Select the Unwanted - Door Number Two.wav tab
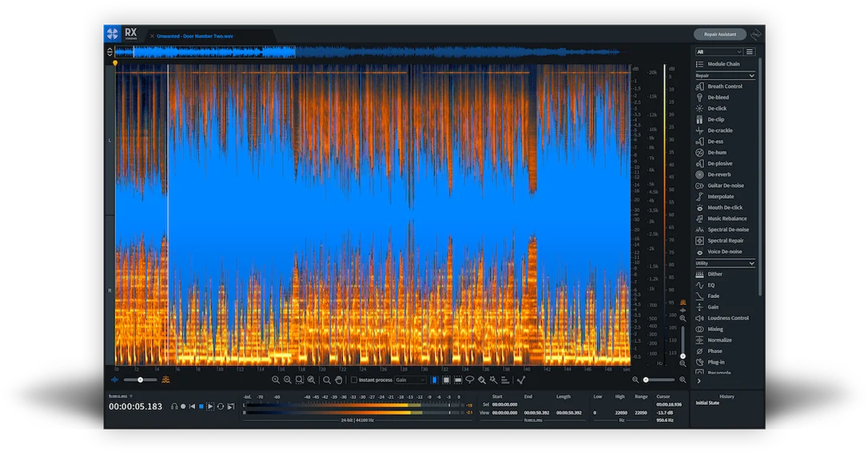Screen dimensions: 868x454 point(195,36)
